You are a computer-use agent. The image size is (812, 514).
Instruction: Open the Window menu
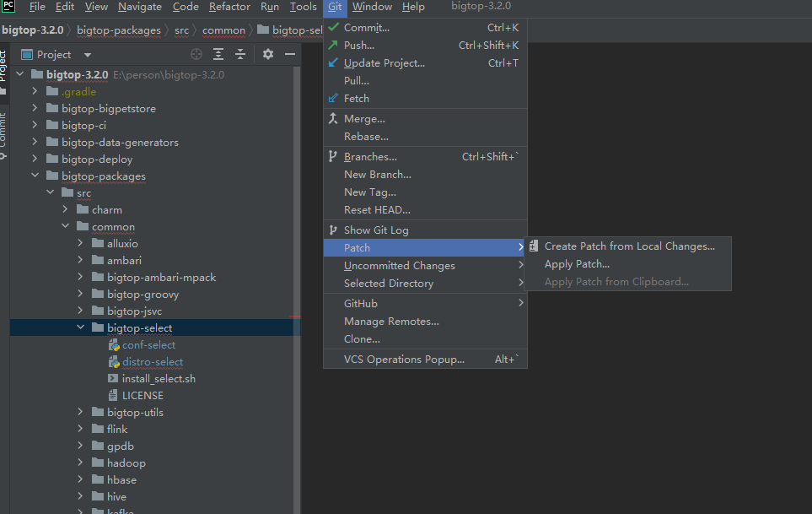[372, 6]
